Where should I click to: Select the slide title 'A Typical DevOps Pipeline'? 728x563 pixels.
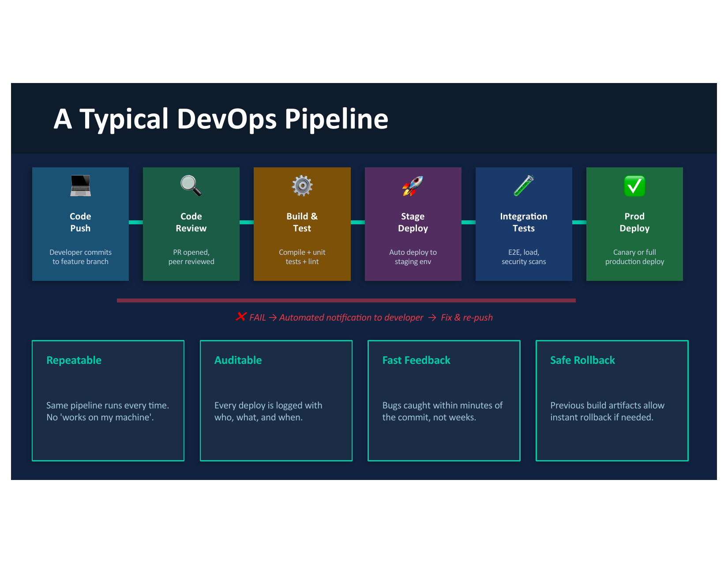pyautogui.click(x=221, y=119)
